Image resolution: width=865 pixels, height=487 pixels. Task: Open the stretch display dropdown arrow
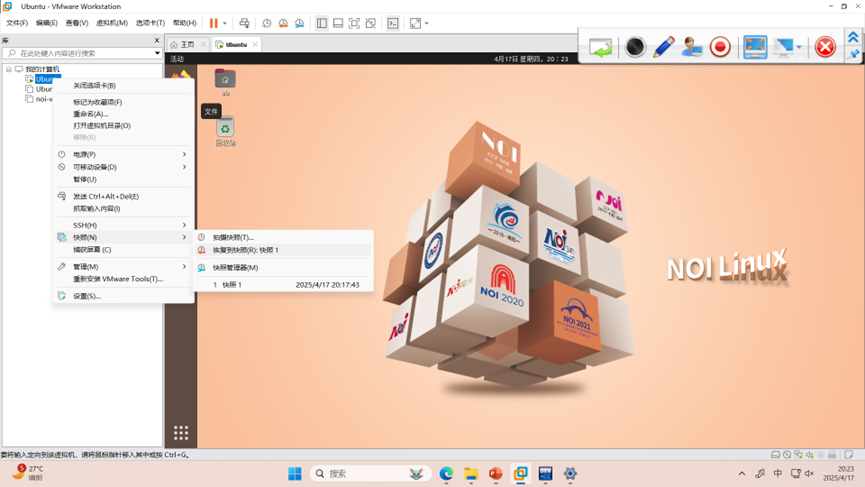point(426,23)
